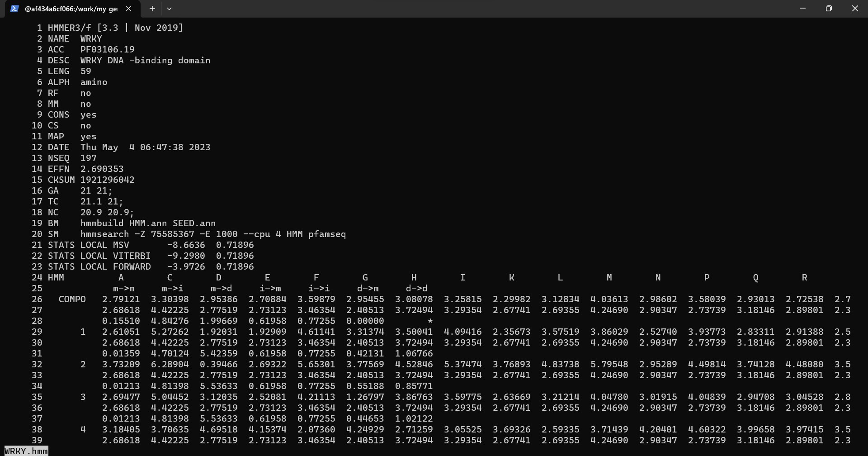
Task: Close the terminal window
Action: click(855, 9)
